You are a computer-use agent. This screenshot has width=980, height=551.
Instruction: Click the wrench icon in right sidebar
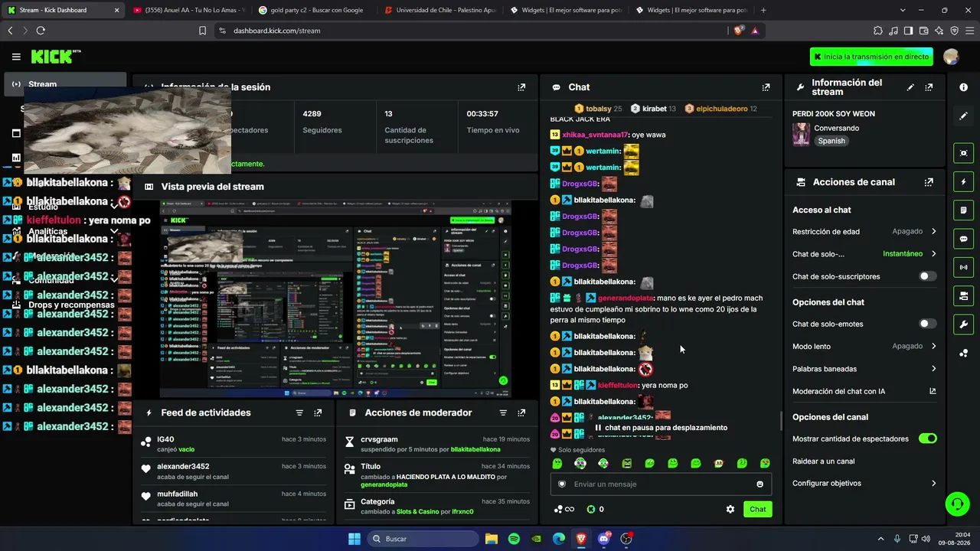pos(963,324)
